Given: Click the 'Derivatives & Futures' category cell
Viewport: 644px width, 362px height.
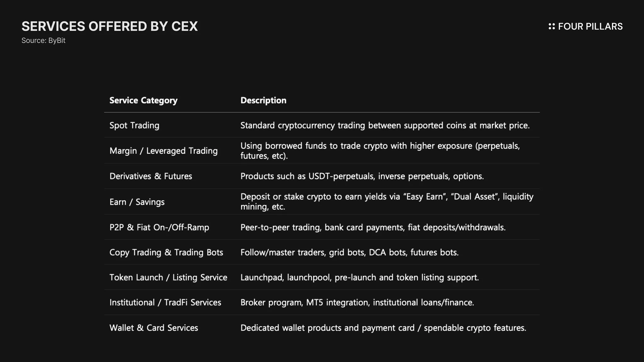Looking at the screenshot, I should tap(151, 176).
